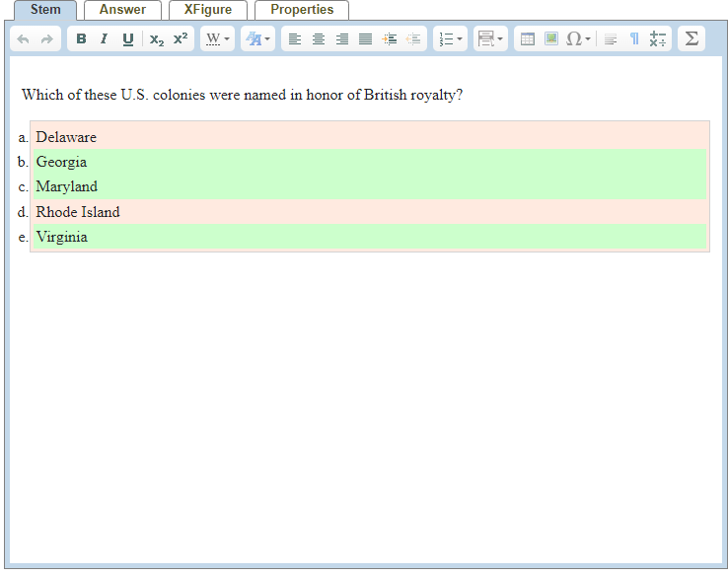Switch to the Answer tab
The height and width of the screenshot is (576, 728).
[122, 10]
